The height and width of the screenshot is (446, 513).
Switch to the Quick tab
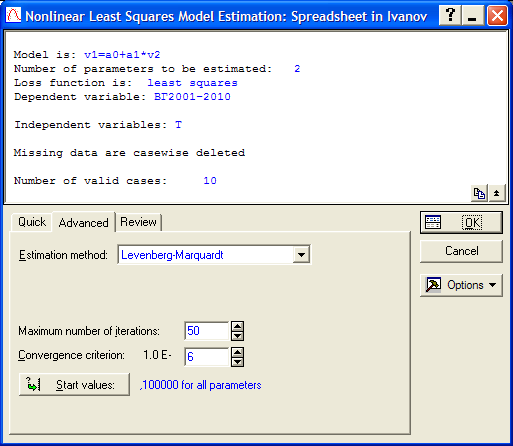point(32,222)
